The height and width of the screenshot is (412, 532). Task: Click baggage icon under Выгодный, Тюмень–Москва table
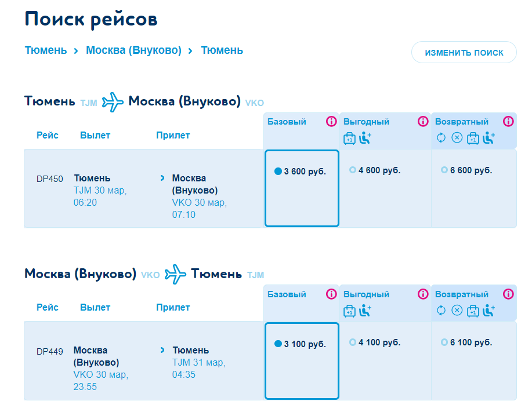[x=349, y=138]
